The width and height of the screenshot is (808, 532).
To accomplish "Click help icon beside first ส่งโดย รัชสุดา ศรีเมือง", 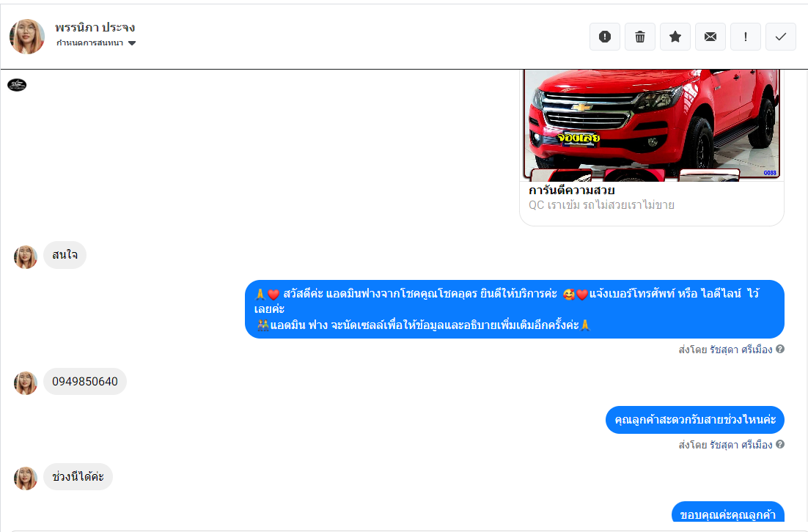I will [780, 349].
